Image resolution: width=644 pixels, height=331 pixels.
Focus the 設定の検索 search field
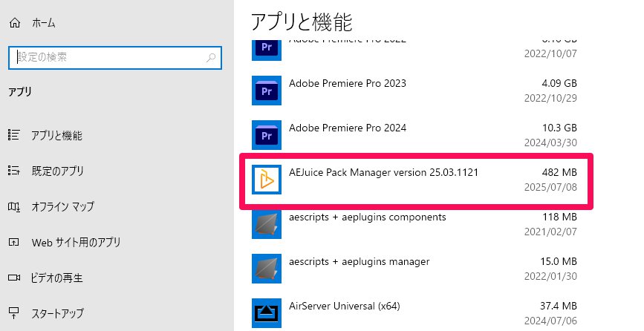coord(115,57)
